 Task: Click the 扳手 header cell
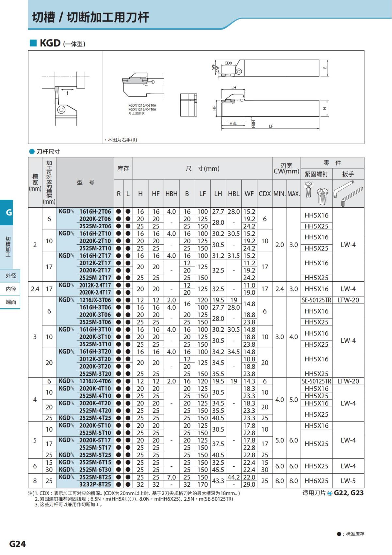click(x=348, y=174)
